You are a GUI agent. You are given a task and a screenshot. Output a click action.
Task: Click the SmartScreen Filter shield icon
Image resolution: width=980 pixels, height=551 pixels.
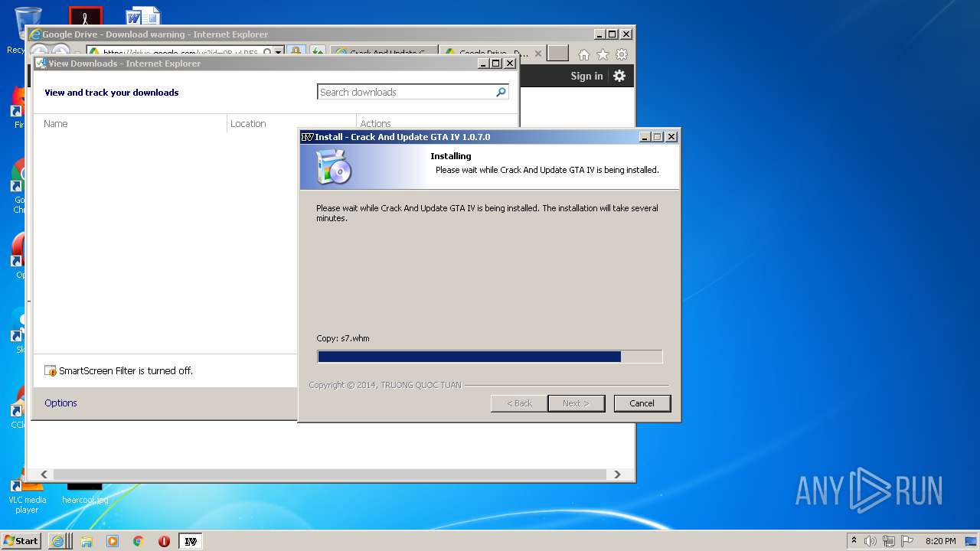point(51,371)
